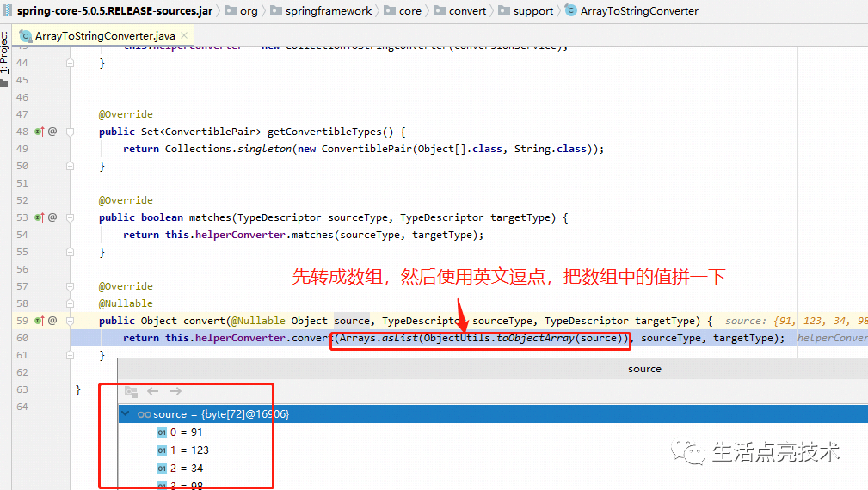Screen dimensions: 868x490
Task: Toggle fold end marker at line 61
Action: click(x=71, y=355)
